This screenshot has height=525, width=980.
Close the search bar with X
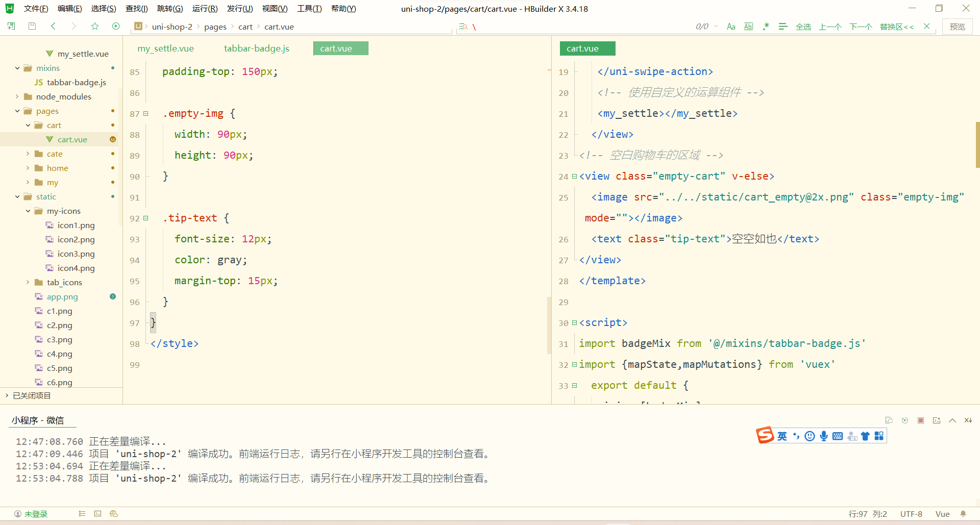[x=927, y=26]
